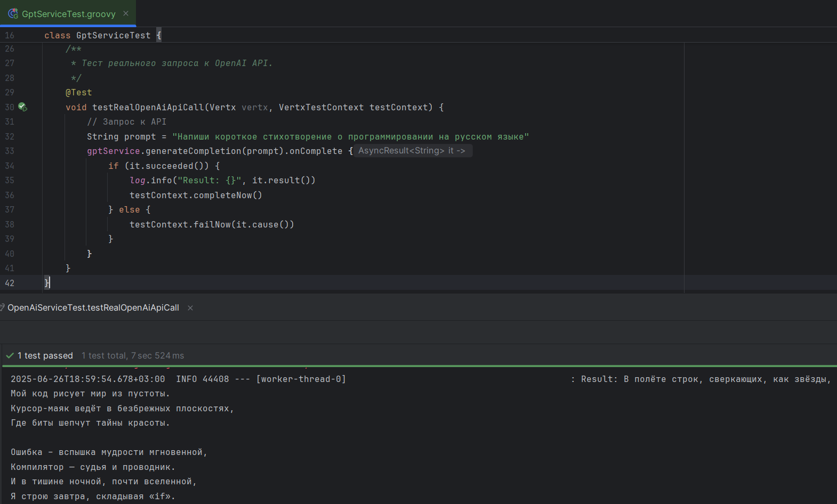Click gptService field reference on line 33
Screen dimensions: 837x504
(114, 151)
